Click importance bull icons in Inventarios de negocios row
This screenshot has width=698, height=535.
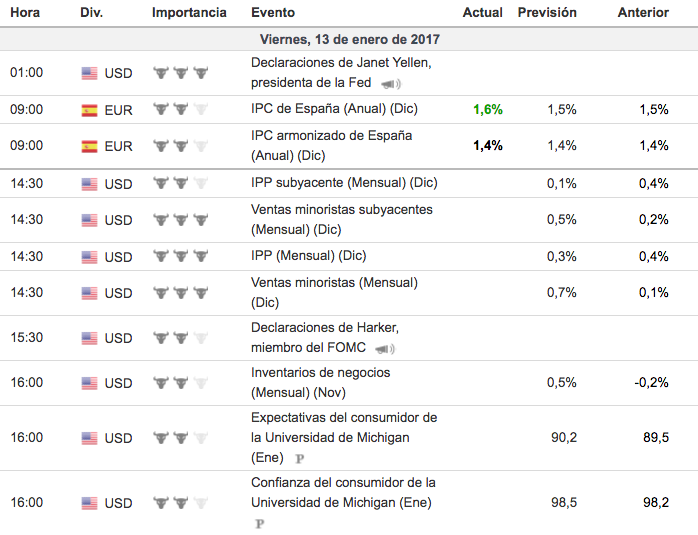pos(180,383)
